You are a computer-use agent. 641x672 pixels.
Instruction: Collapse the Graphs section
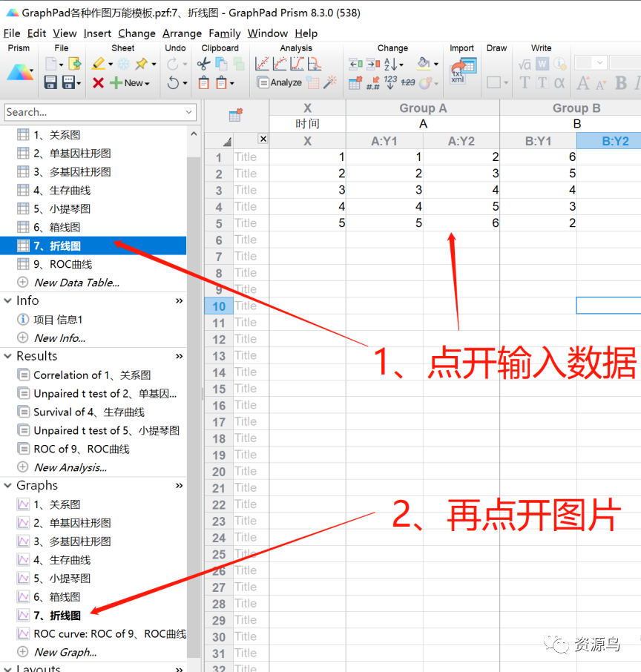pos(7,486)
